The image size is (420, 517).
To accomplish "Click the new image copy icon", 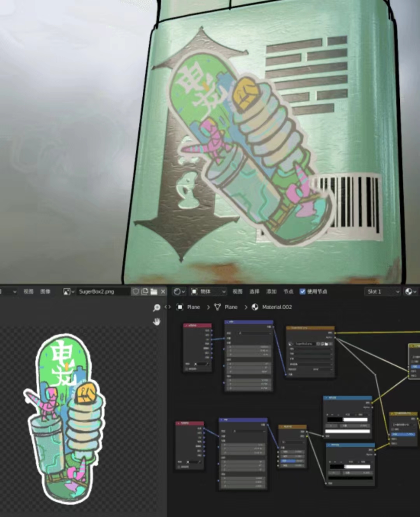I will point(145,291).
